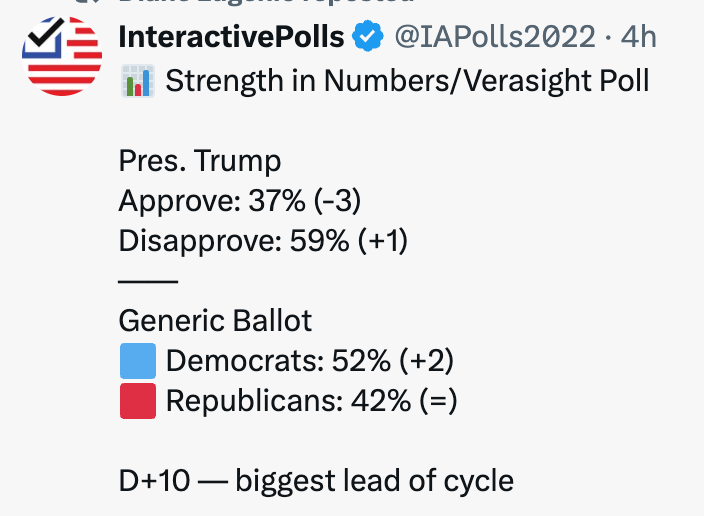Click the Pres. Trump line
The image size is (704, 516).
(x=200, y=161)
